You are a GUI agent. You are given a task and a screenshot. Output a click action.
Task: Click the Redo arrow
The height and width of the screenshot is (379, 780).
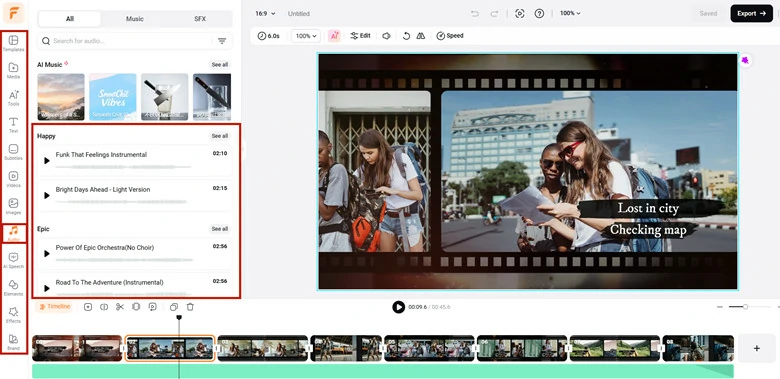494,13
